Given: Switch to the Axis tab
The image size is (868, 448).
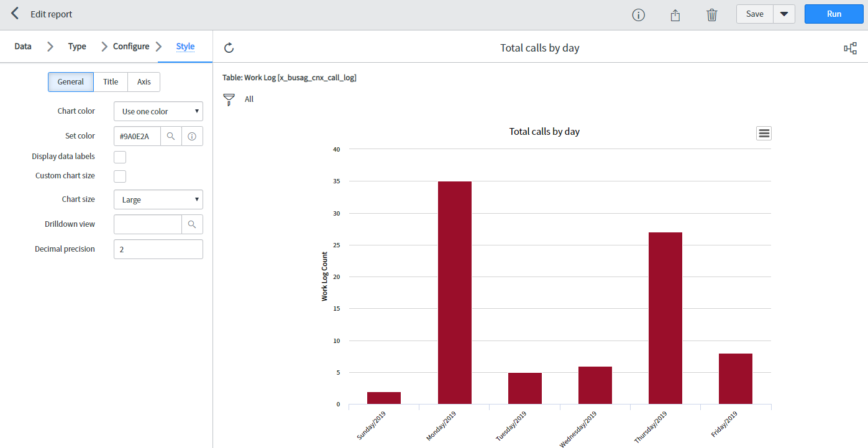Looking at the screenshot, I should pyautogui.click(x=144, y=82).
